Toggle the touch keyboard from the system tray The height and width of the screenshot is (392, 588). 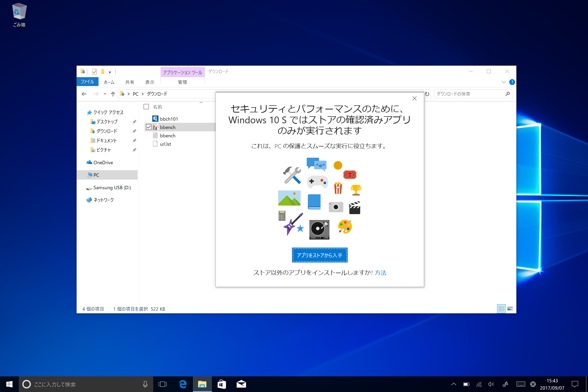(520, 384)
